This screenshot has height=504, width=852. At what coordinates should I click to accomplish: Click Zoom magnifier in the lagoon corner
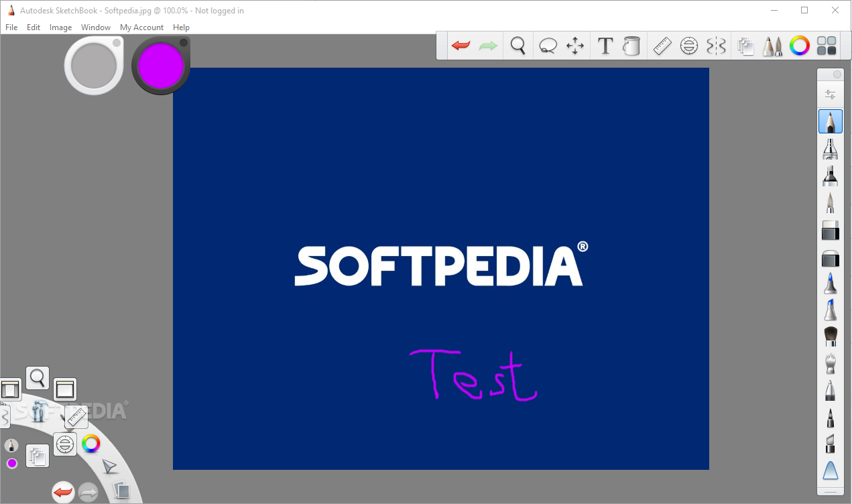point(38,378)
